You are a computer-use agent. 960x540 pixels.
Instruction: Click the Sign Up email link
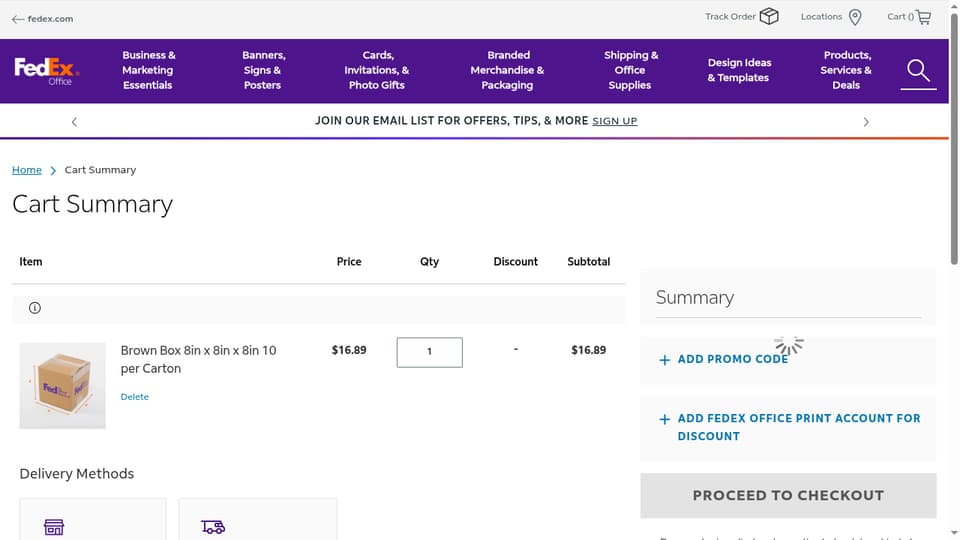pos(615,121)
